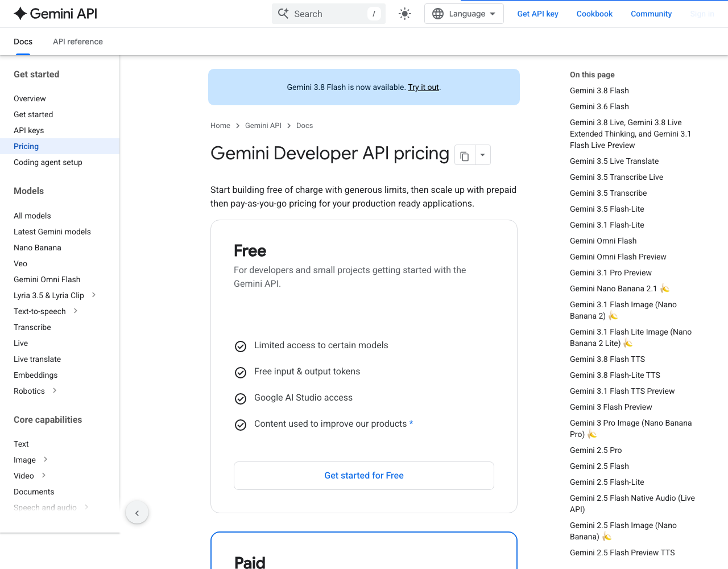
Task: Jump to Gemini 3.8 Flash TTS section
Action: point(607,359)
